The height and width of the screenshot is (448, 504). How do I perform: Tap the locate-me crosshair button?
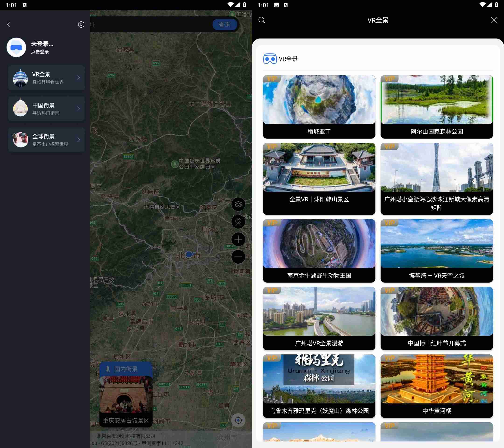(238, 420)
